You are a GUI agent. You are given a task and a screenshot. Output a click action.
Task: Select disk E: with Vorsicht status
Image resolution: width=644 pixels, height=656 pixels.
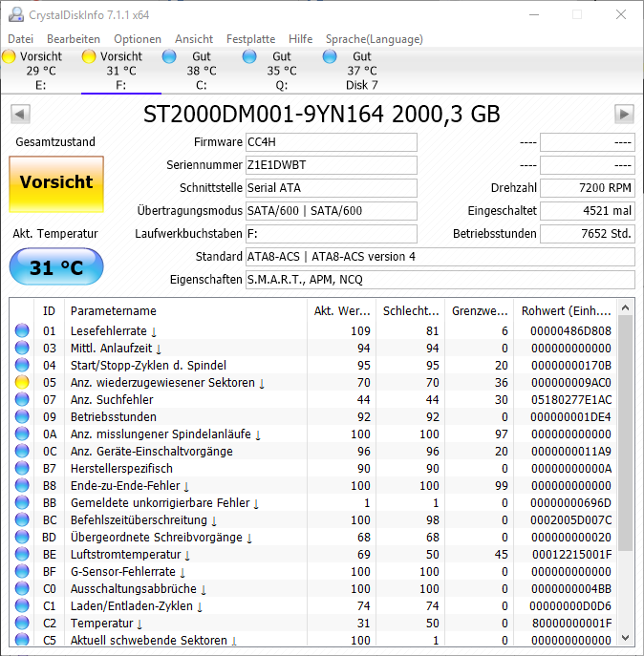coord(41,71)
